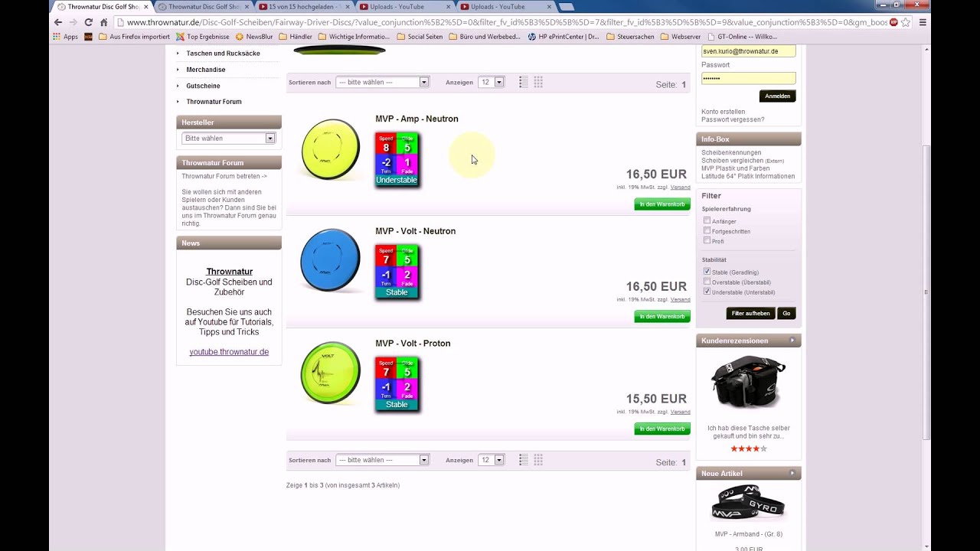The image size is (980, 551).
Task: Click the red ABP extension icon
Action: coord(893,22)
